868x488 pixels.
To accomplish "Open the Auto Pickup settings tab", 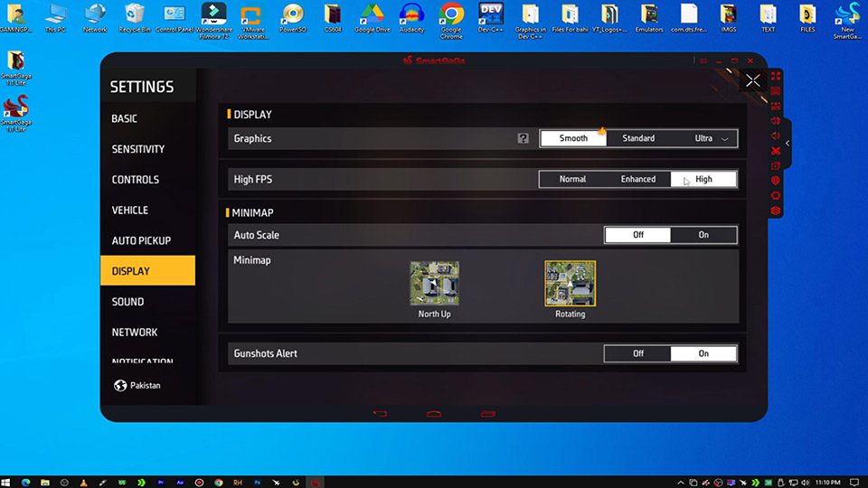I will [147, 240].
